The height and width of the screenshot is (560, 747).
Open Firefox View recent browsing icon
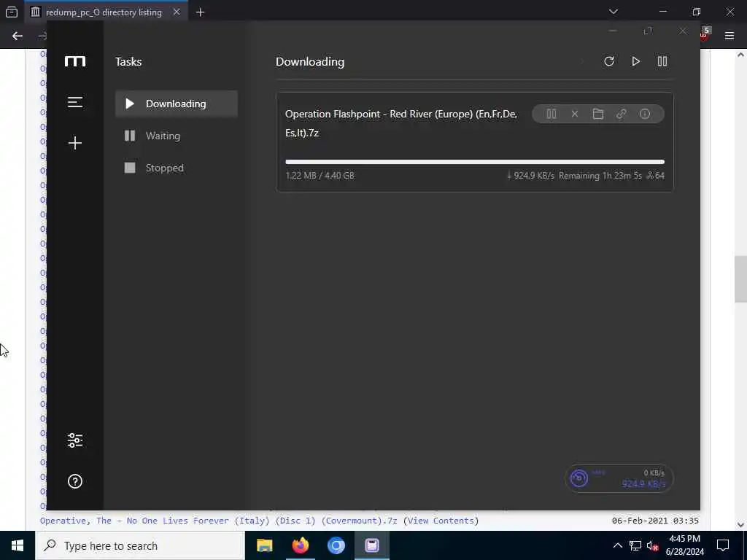point(12,12)
